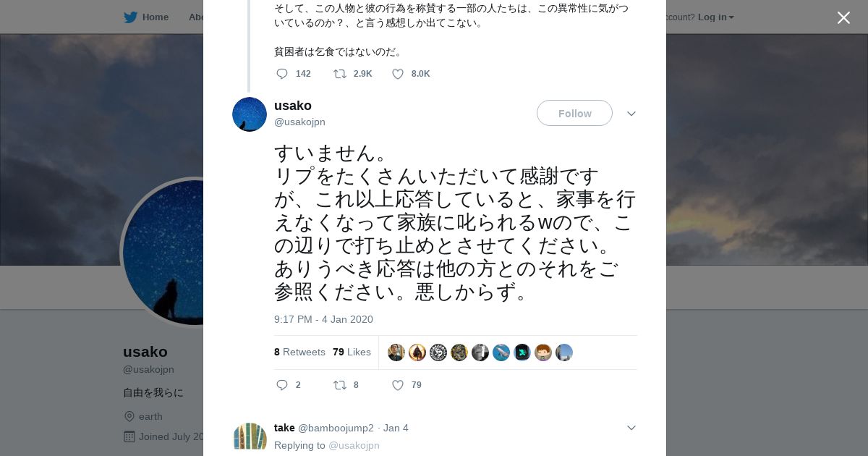
Task: Like usako's tweet with 79 likes
Action: (x=398, y=385)
